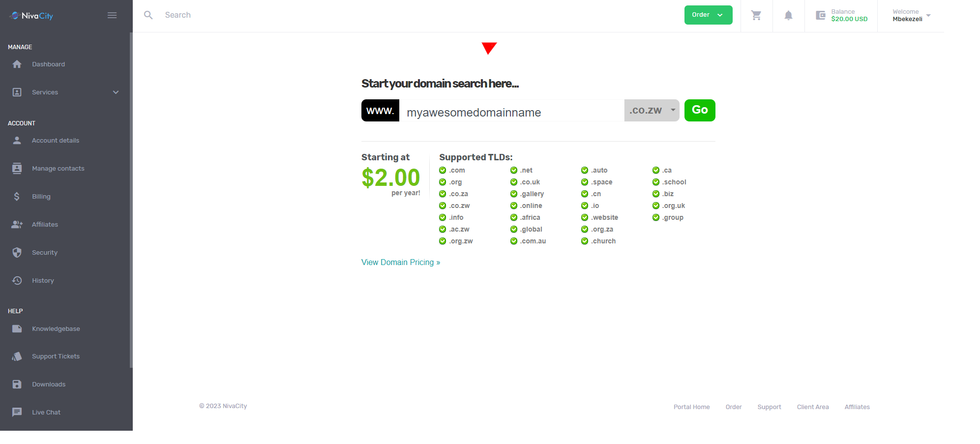Image resolution: width=980 pixels, height=444 pixels.
Task: Click the Support footer link
Action: [769, 407]
